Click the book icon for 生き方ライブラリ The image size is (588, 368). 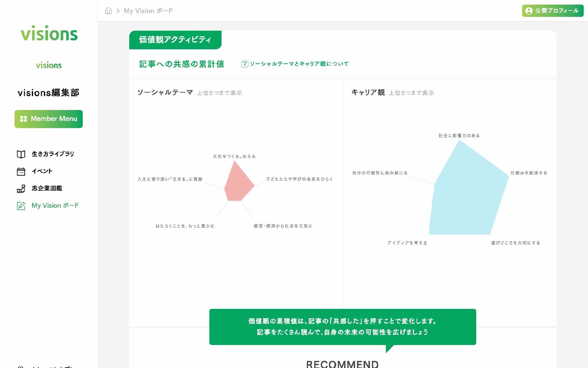pyautogui.click(x=21, y=154)
